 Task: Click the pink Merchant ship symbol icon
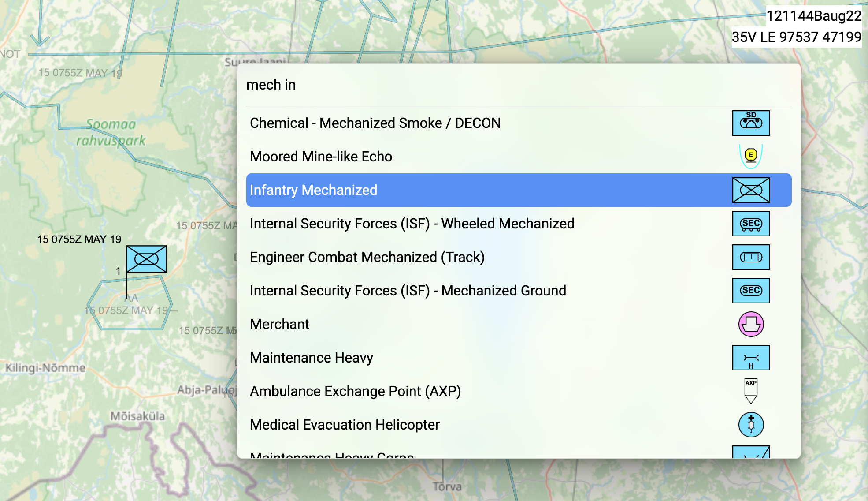click(x=751, y=324)
